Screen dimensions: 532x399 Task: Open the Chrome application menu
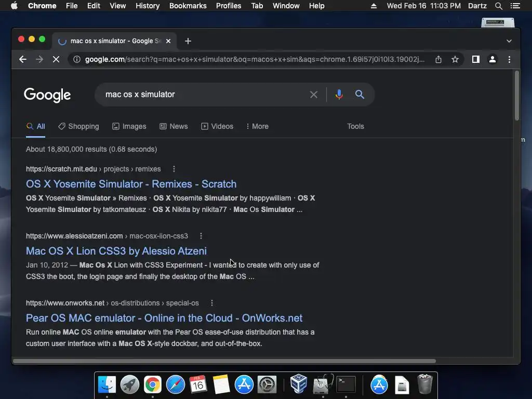point(42,6)
